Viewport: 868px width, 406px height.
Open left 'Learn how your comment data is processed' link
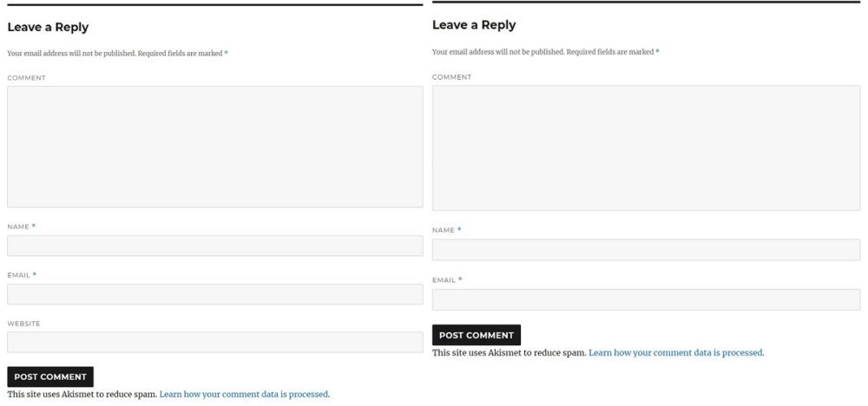point(244,395)
